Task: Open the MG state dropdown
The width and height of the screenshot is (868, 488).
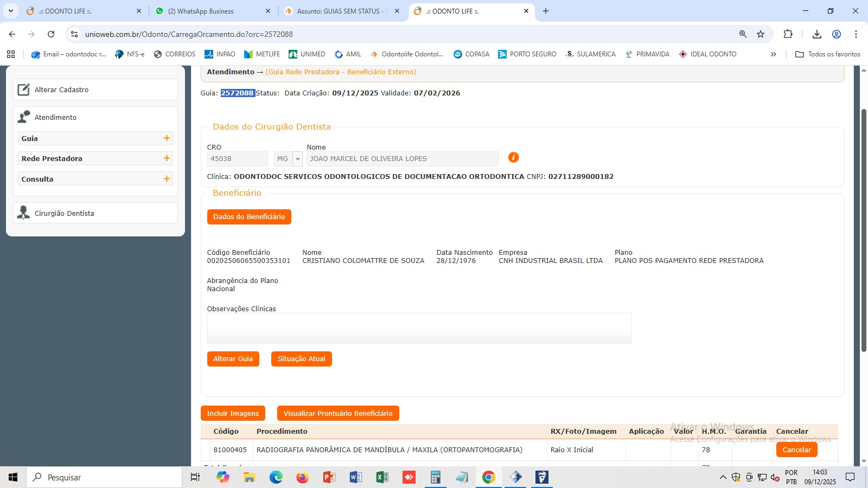Action: (297, 159)
